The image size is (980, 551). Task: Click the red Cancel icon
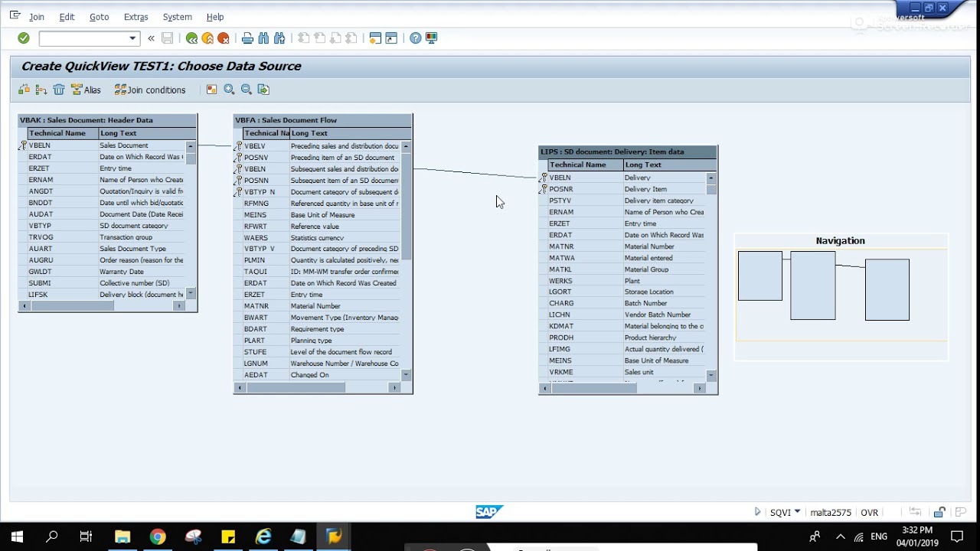pos(224,38)
